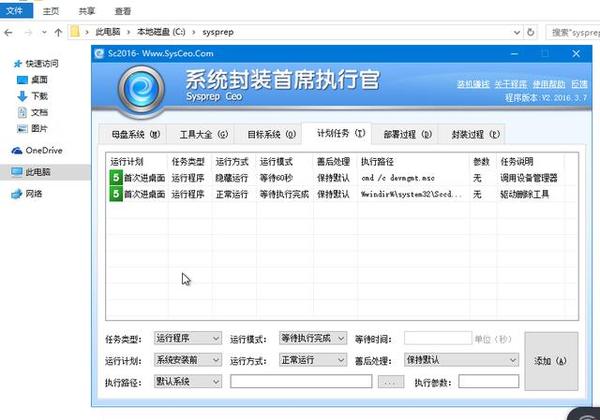This screenshot has height=420, width=600.
Task: Open 快速访问 star icon in sidebar
Action: (x=17, y=64)
